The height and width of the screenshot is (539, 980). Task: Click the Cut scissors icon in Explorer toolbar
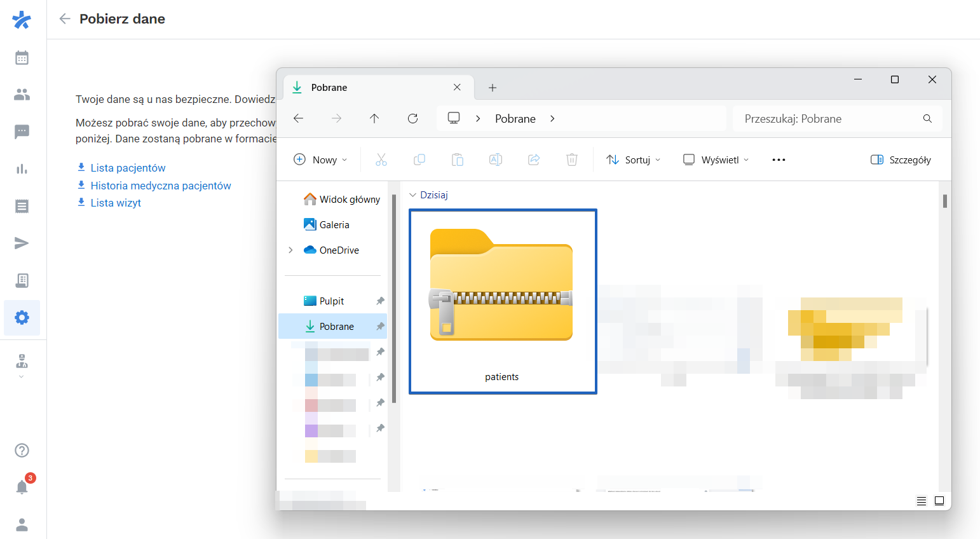[x=381, y=160]
